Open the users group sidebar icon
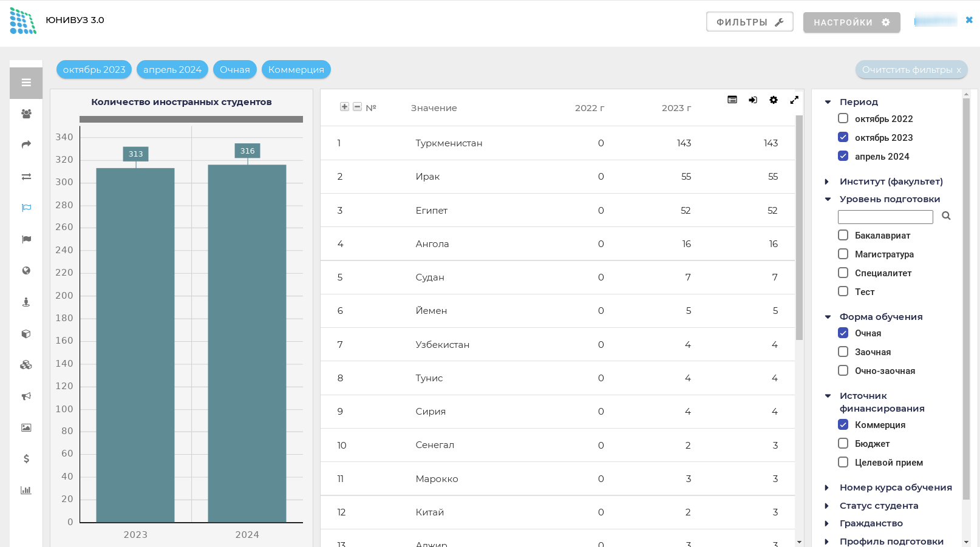Viewport: 980px width, 547px height. (26, 114)
